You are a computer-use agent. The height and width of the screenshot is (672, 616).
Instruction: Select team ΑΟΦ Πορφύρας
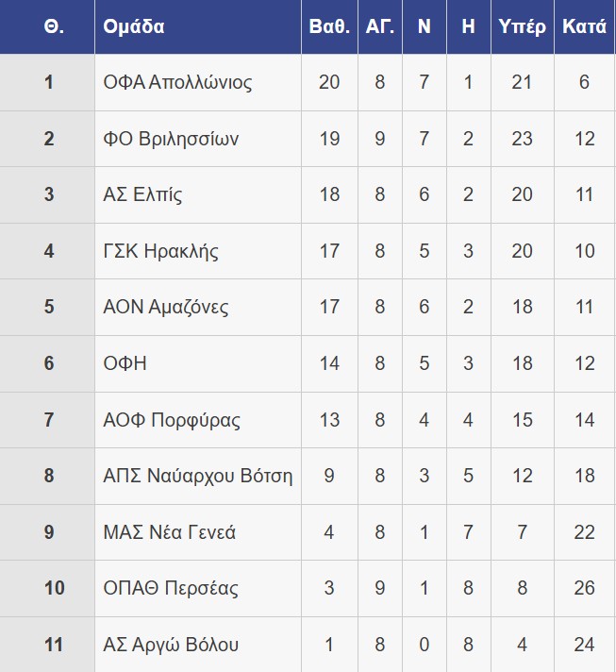point(172,420)
